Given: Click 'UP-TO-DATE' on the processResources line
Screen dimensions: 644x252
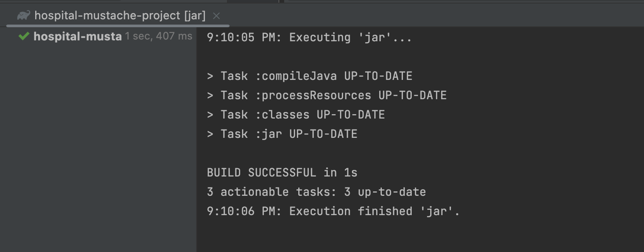Looking at the screenshot, I should [x=413, y=96].
